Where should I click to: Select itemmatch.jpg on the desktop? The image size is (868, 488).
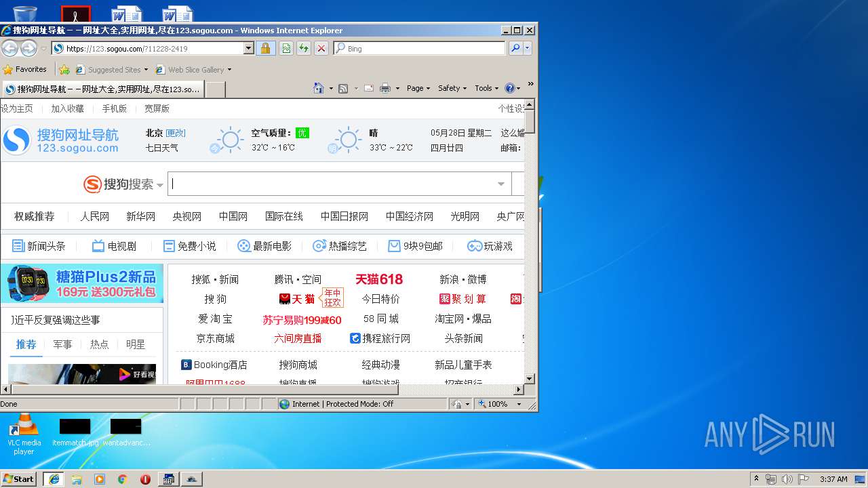(x=75, y=433)
